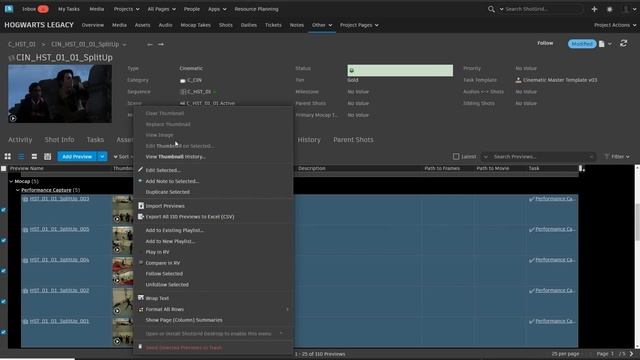The width and height of the screenshot is (640, 360).
Task: Choose View Thumbnail History menu entry
Action: point(176,157)
